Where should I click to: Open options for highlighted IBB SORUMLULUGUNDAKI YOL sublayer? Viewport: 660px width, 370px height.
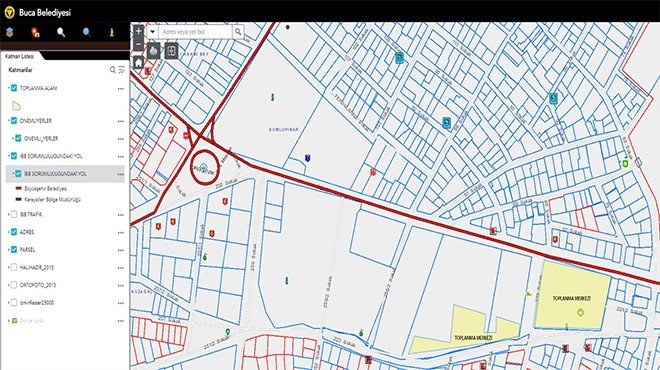click(121, 174)
